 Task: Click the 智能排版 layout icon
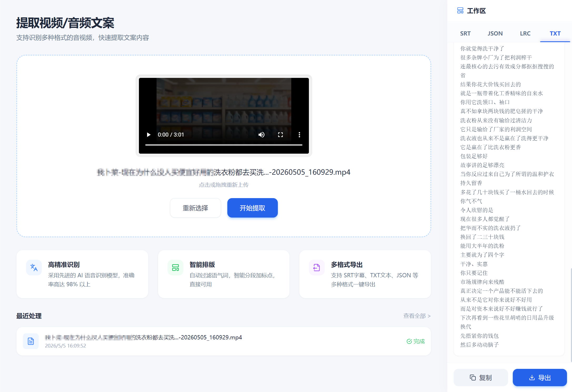[175, 268]
